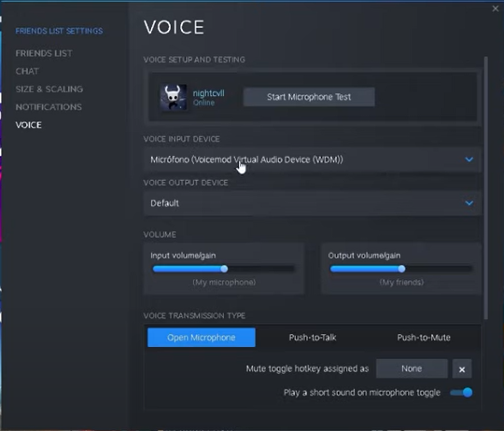Click the Input volume/gain slider handle
The width and height of the screenshot is (504, 431).
(224, 269)
